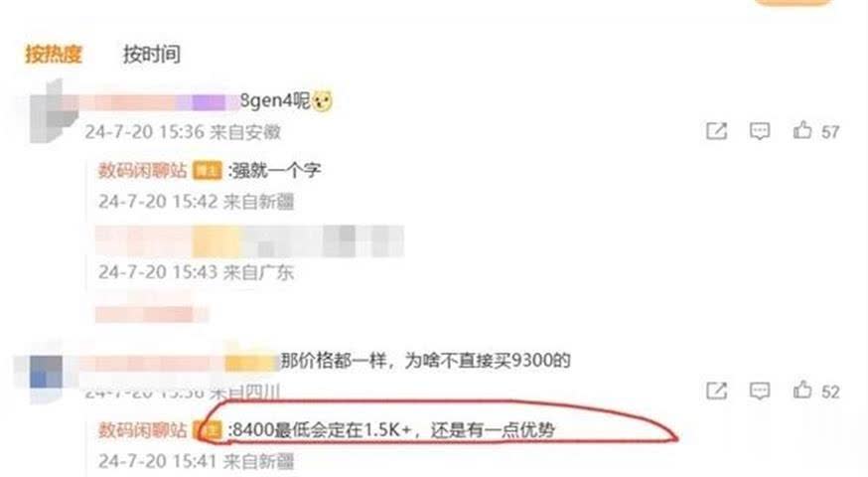Click the emoji in 8gen4 comment

(x=322, y=101)
